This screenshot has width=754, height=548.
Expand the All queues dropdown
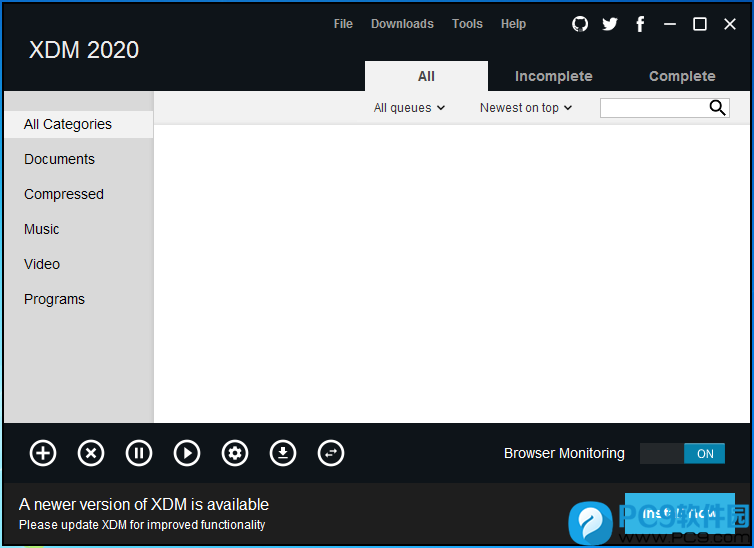(x=409, y=108)
